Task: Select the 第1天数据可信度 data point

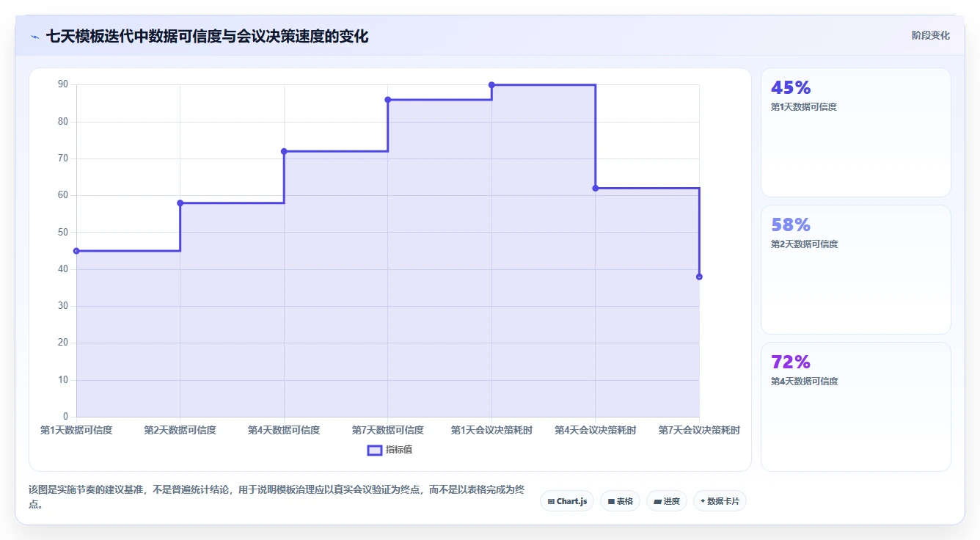Action: click(x=76, y=251)
